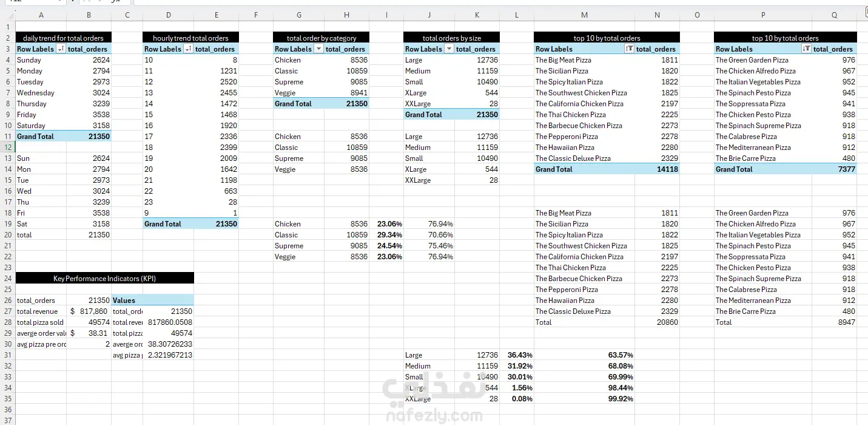Click the 'hourly trend total orders' title cell
The image size is (868, 425).
tap(191, 38)
